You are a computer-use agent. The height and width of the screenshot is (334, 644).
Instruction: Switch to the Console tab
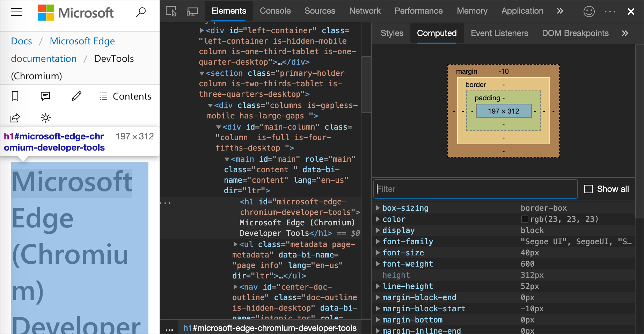tap(275, 11)
